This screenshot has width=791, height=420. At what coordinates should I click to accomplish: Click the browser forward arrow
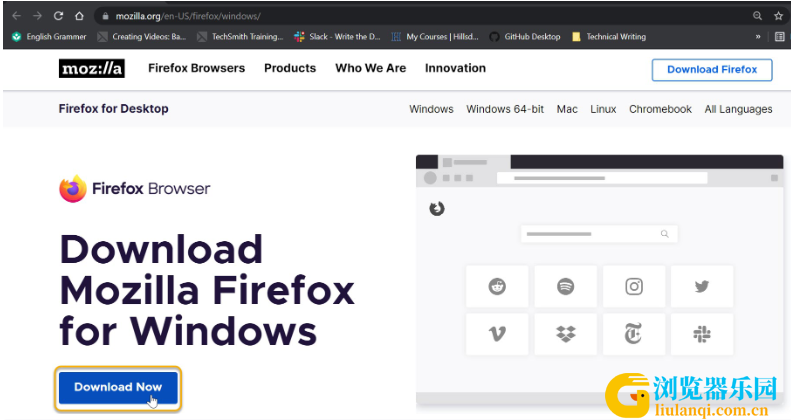tap(37, 16)
